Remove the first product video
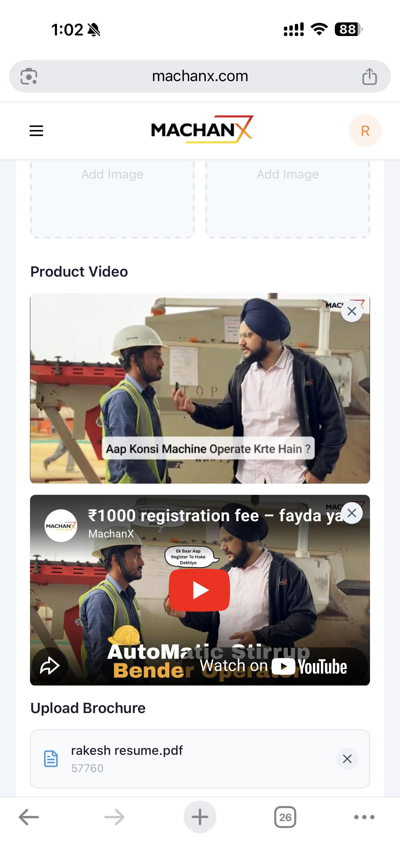Screen dimensions: 400x868 pos(352,311)
